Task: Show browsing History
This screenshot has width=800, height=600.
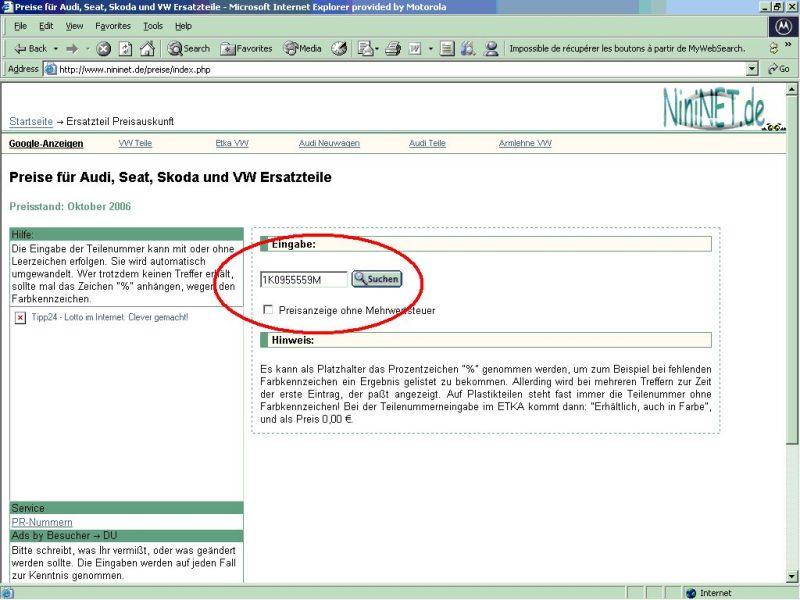Action: pyautogui.click(x=339, y=49)
